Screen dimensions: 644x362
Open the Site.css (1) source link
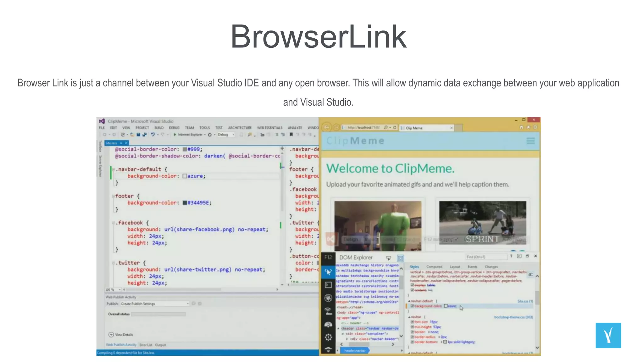click(525, 301)
